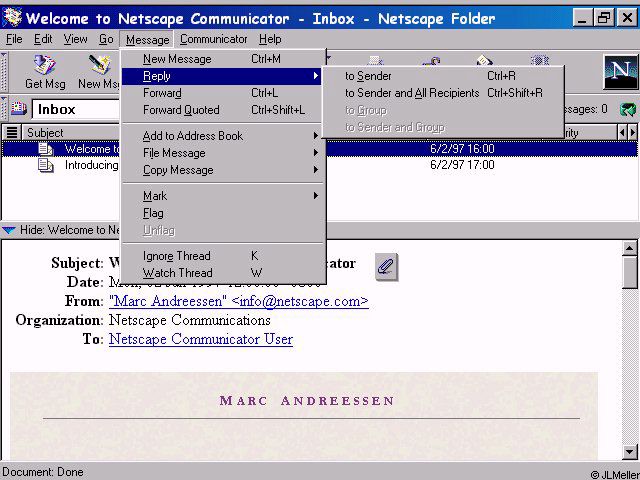The image size is (640, 480).
Task: Click the Communicator icon in the title bar
Action: coord(12,17)
